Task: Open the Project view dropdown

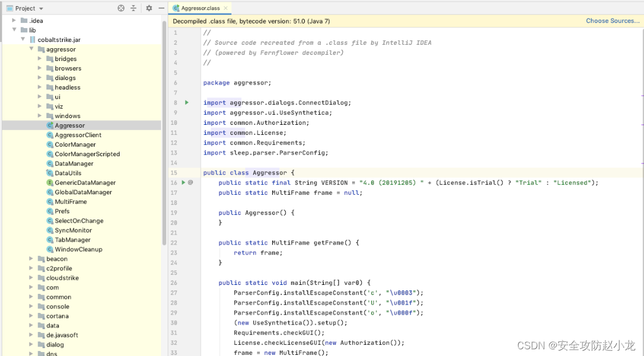Action: 41,8
